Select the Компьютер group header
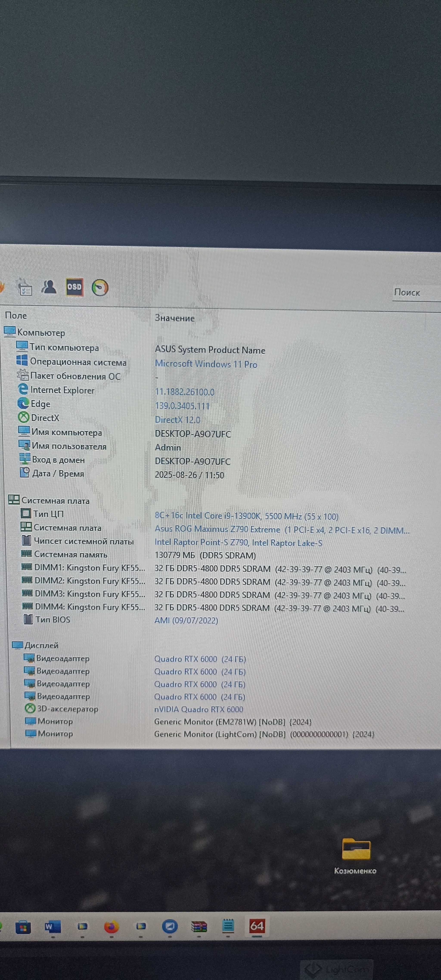Image resolution: width=441 pixels, height=980 pixels. point(41,333)
